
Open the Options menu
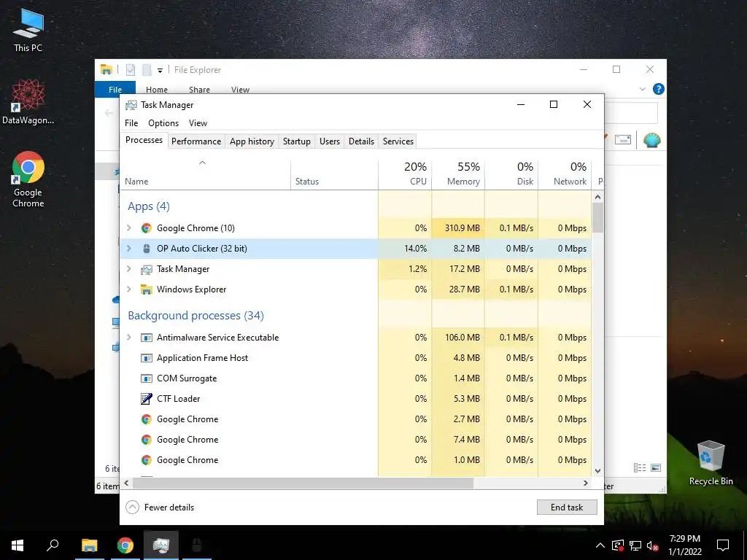point(163,122)
